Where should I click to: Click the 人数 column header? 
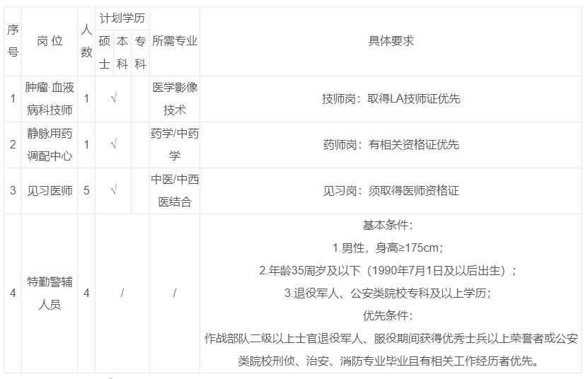click(x=86, y=41)
